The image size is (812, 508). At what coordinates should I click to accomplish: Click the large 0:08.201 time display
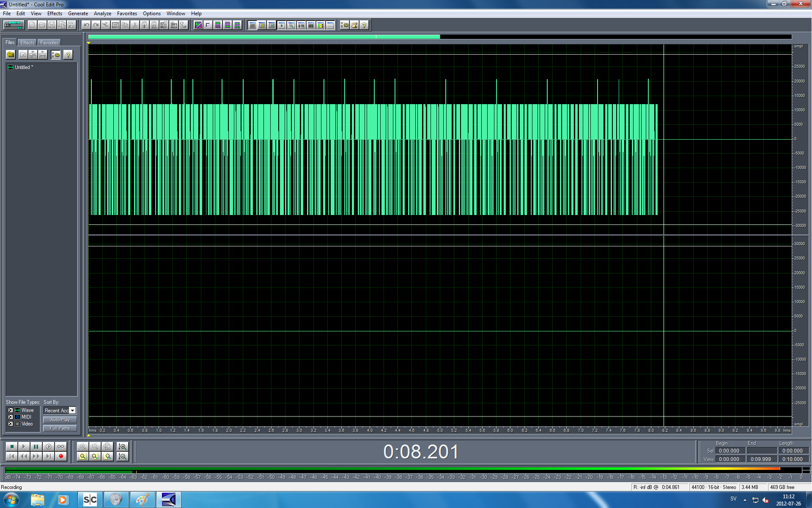(421, 452)
